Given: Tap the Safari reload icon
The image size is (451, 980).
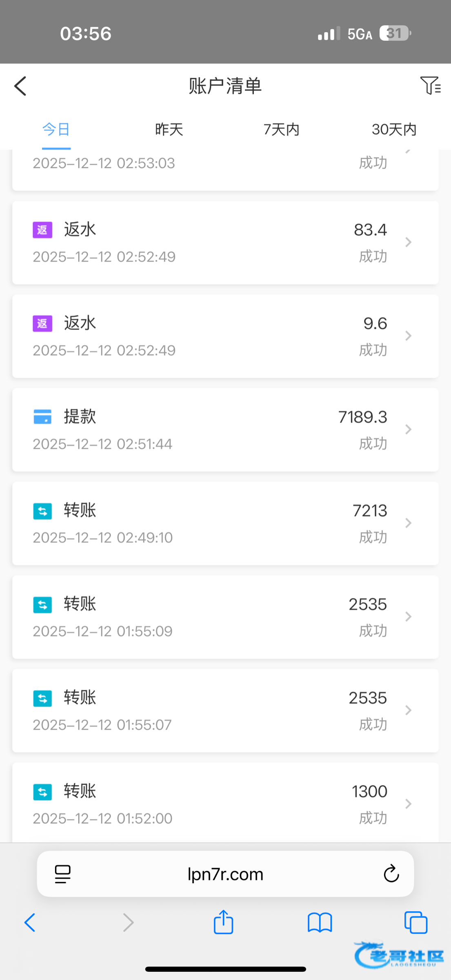Looking at the screenshot, I should tap(391, 874).
